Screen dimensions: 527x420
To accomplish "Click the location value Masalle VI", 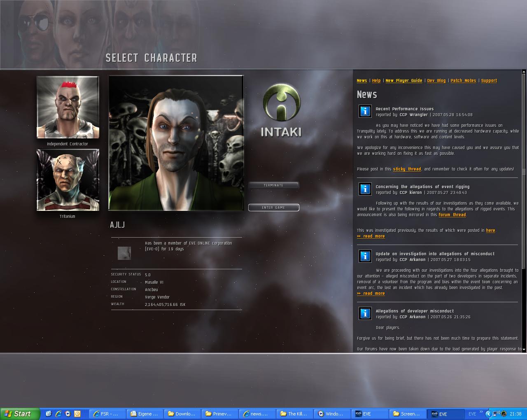I will [x=154, y=282].
